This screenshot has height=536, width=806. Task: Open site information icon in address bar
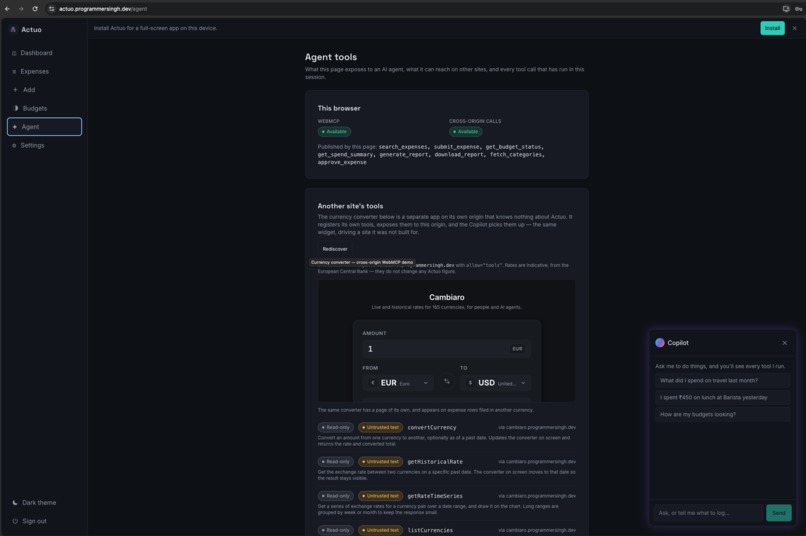(x=51, y=9)
